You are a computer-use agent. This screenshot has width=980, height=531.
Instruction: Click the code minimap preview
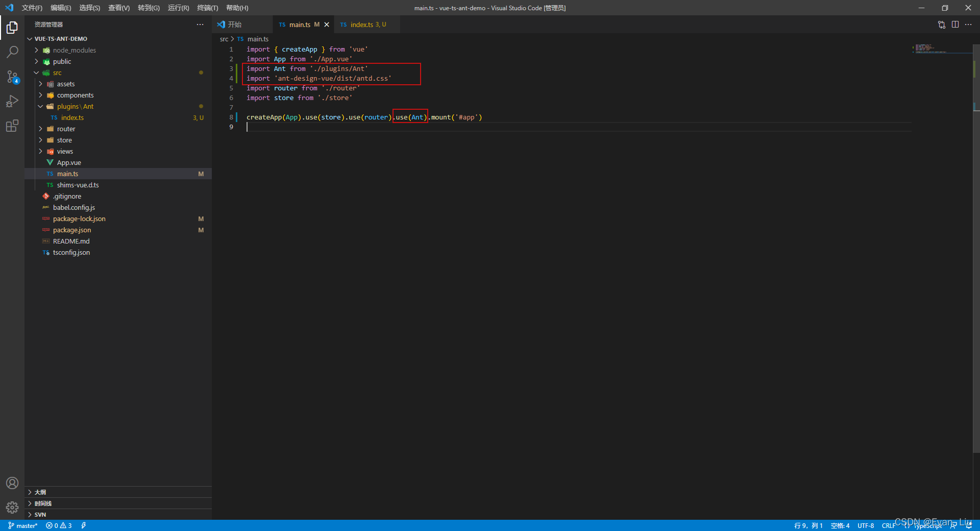click(x=942, y=49)
